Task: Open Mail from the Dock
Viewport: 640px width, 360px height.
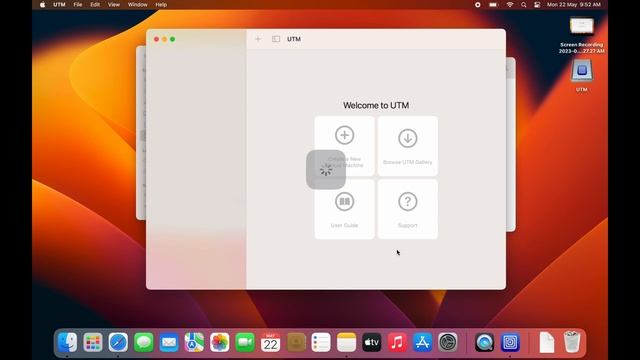Action: [169, 342]
